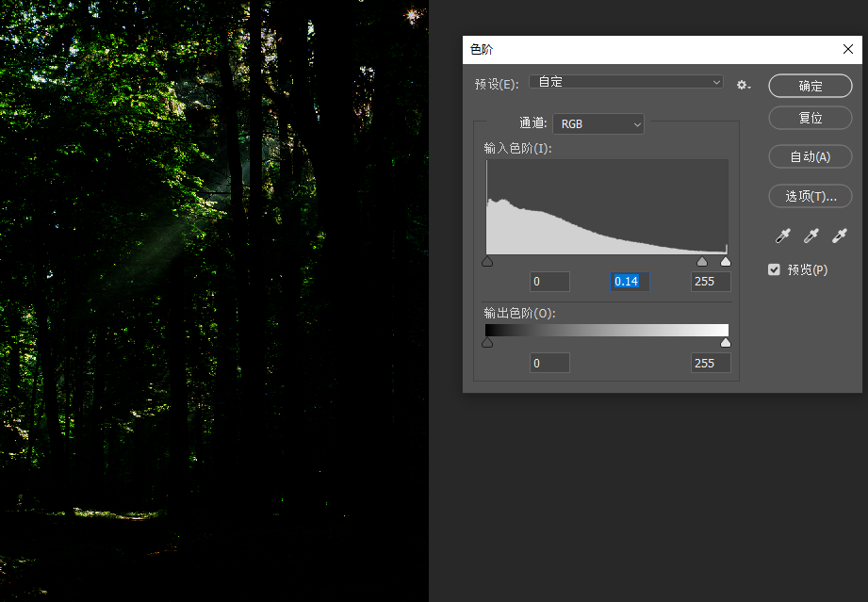Select the white point eyedropper
The height and width of the screenshot is (602, 868).
coord(840,236)
